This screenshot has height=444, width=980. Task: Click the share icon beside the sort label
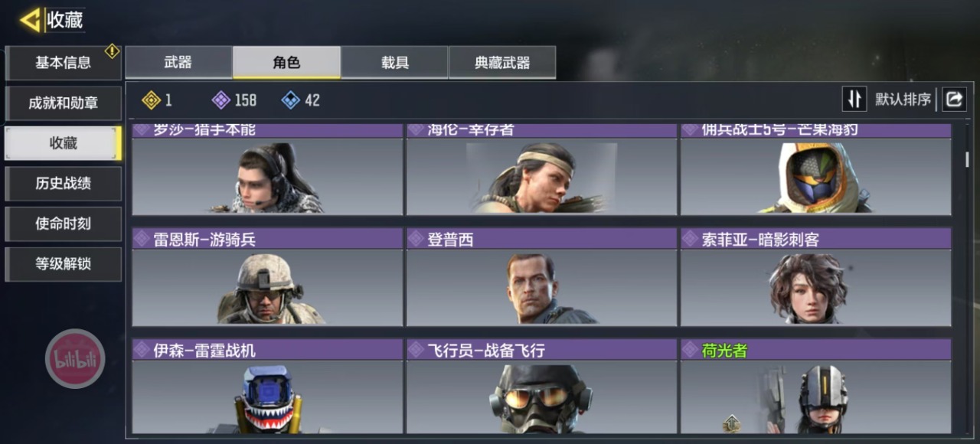(954, 99)
